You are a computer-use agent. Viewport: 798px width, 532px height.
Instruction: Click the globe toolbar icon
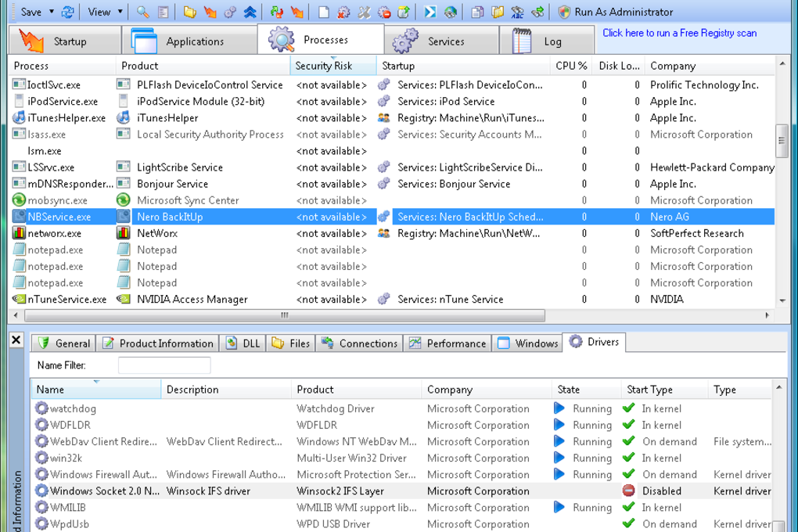pos(451,12)
